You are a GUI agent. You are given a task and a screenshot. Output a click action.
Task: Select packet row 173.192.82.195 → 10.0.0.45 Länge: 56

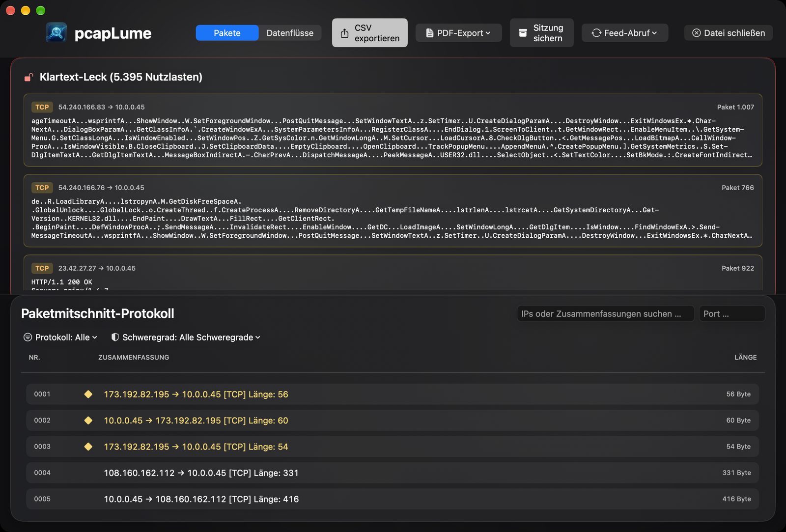click(x=393, y=394)
